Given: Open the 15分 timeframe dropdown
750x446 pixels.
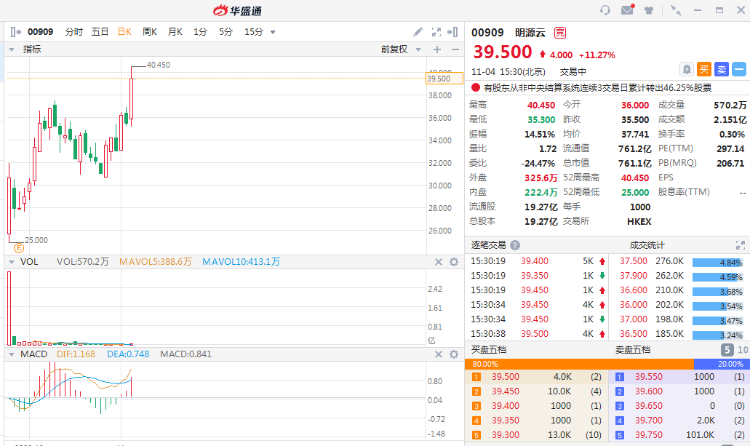Looking at the screenshot, I should pyautogui.click(x=258, y=32).
